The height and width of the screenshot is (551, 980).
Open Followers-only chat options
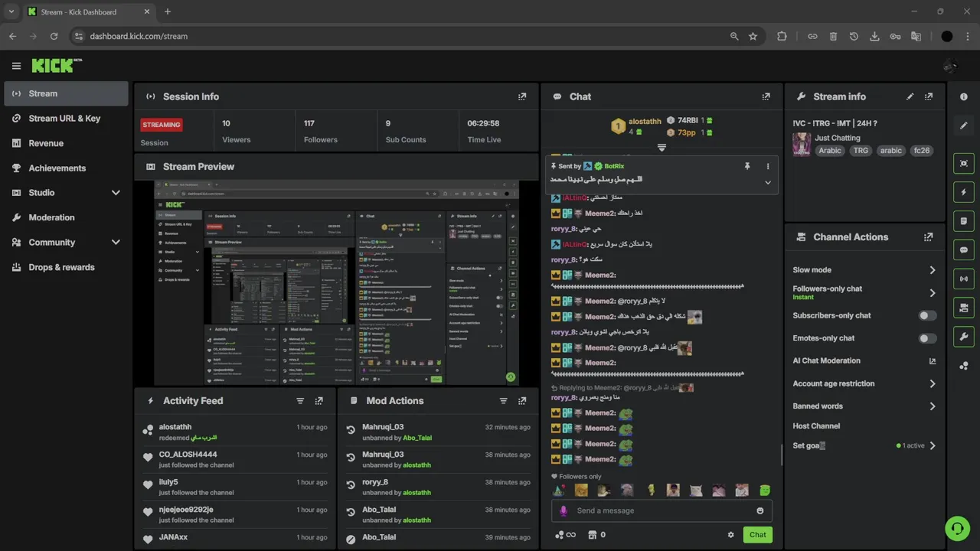[x=864, y=292]
